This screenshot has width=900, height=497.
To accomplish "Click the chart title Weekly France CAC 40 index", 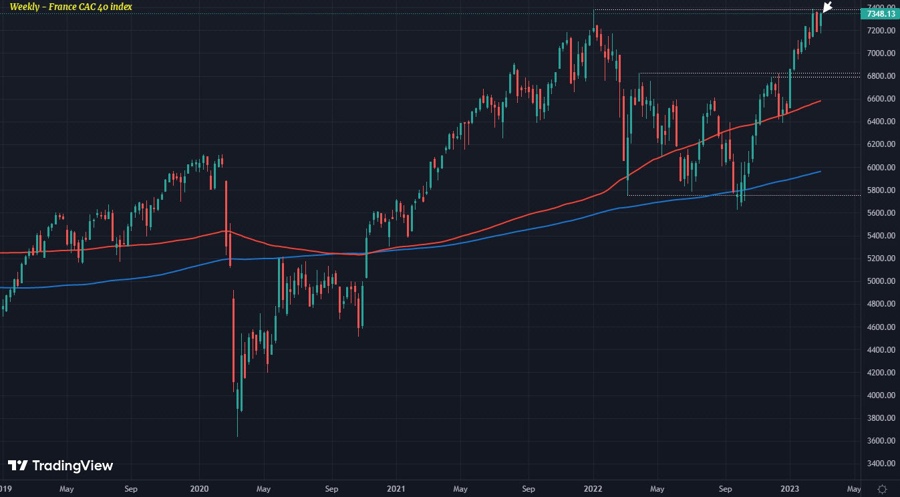I will click(71, 7).
